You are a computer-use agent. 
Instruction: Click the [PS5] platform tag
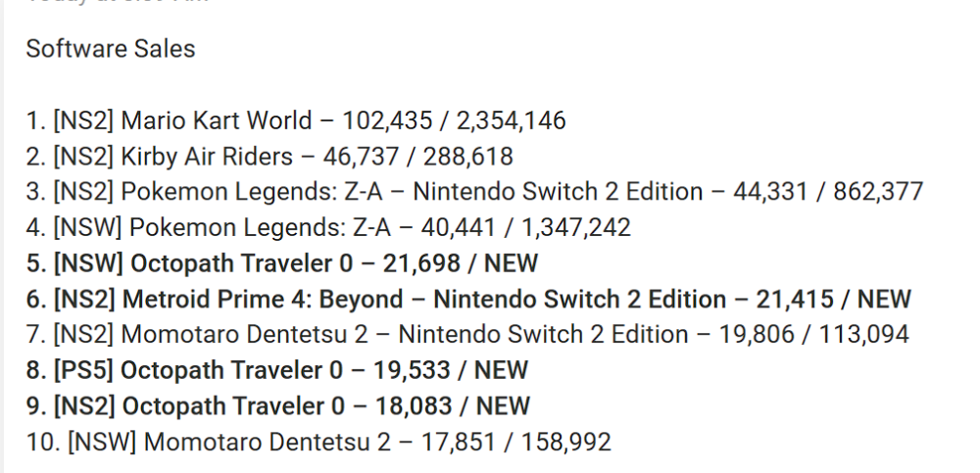[x=88, y=370]
